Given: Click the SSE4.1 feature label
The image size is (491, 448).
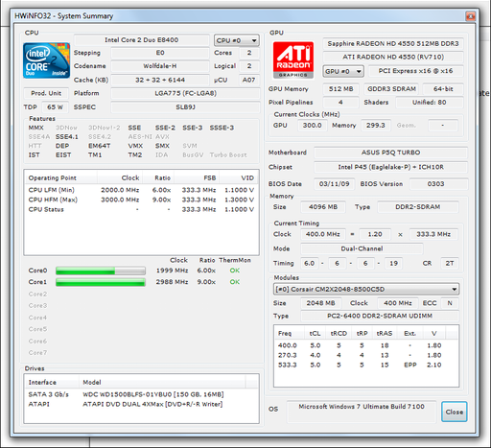Looking at the screenshot, I should pyautogui.click(x=67, y=137).
